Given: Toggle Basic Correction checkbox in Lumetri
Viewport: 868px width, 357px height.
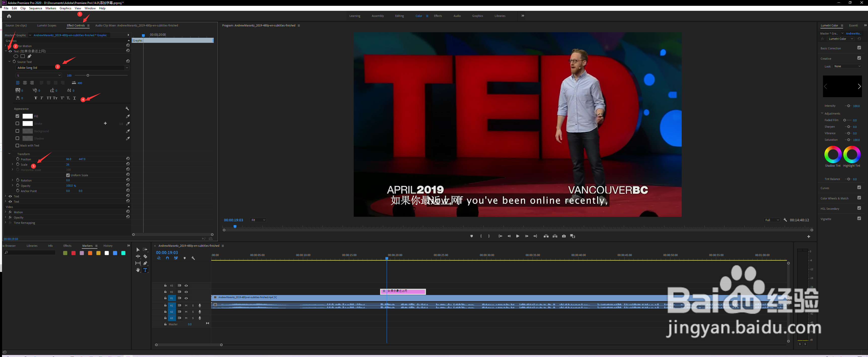Looking at the screenshot, I should tap(859, 48).
